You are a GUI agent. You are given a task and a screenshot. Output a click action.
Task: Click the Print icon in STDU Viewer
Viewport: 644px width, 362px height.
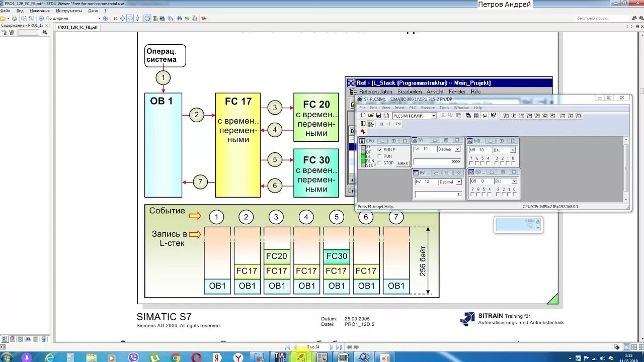(x=15, y=18)
